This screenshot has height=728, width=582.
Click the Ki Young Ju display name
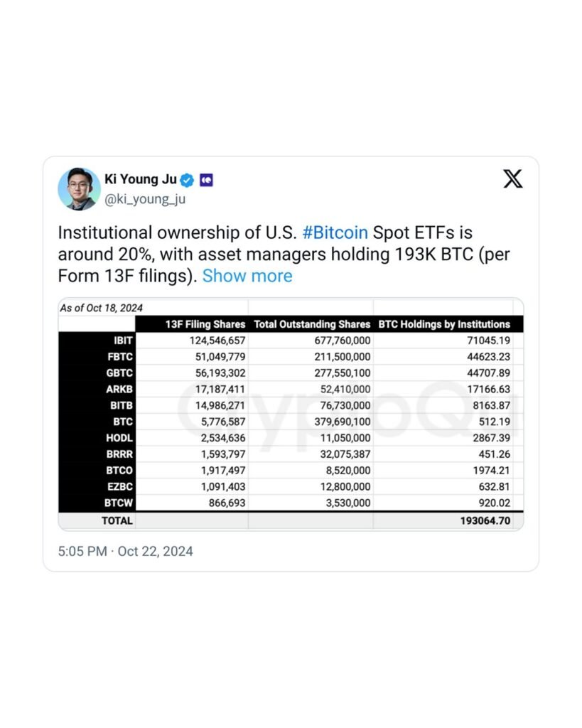tap(140, 179)
